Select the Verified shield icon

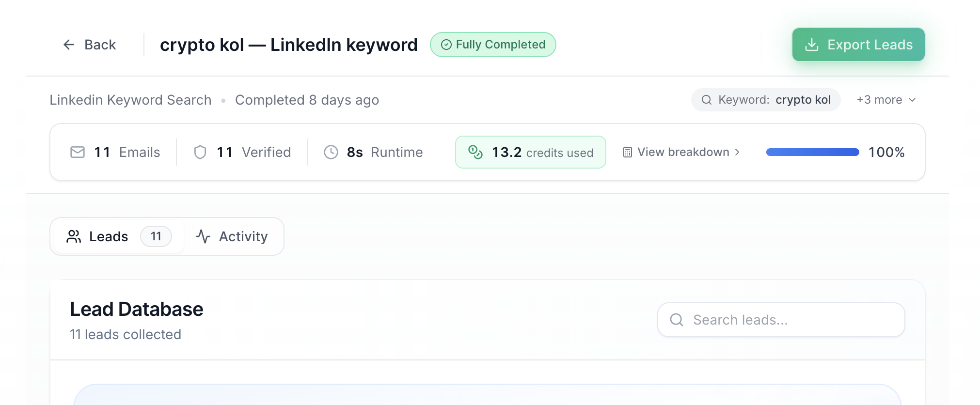[200, 152]
